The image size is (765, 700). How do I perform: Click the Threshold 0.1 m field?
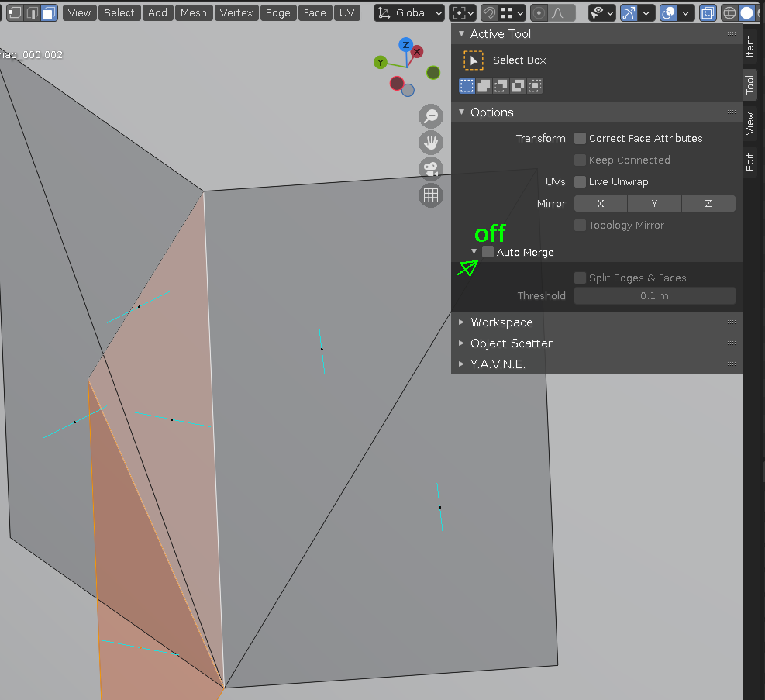click(x=654, y=296)
